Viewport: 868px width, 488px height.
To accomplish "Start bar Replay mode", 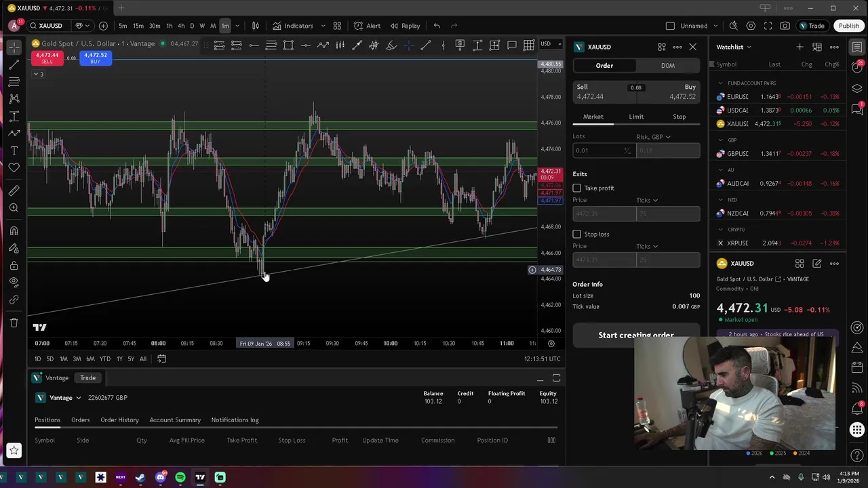I will (x=405, y=26).
